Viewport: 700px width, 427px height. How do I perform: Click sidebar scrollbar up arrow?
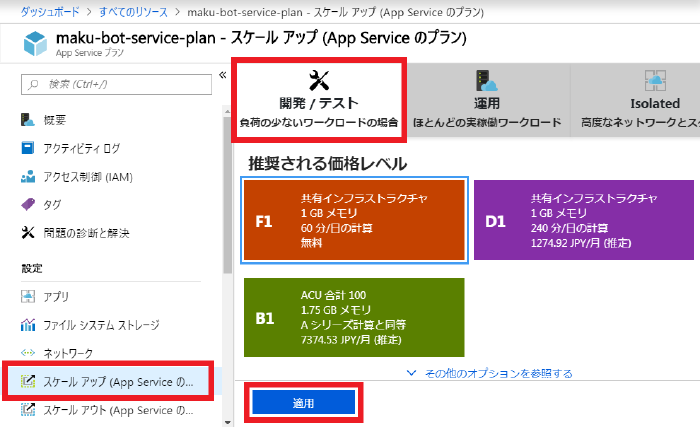point(227,111)
